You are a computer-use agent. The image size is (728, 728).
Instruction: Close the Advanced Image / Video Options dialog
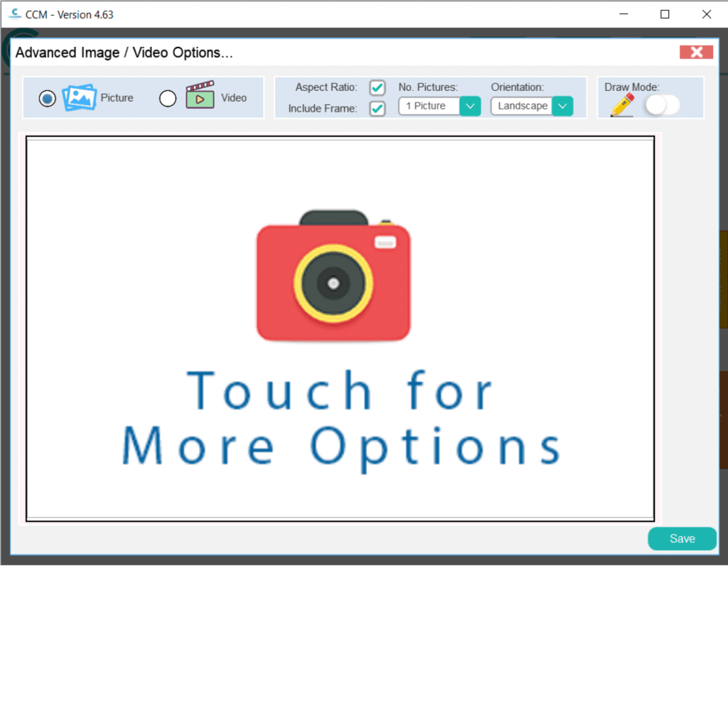696,52
